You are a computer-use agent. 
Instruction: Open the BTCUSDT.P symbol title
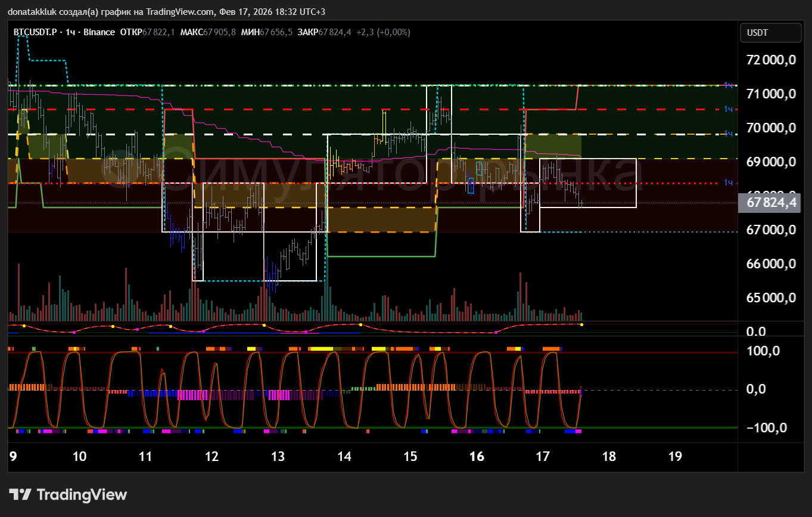[36, 32]
